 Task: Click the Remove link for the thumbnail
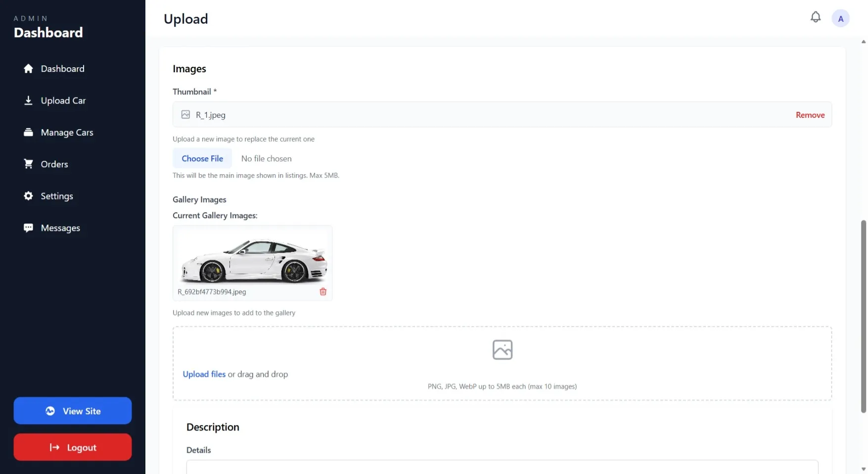point(810,114)
